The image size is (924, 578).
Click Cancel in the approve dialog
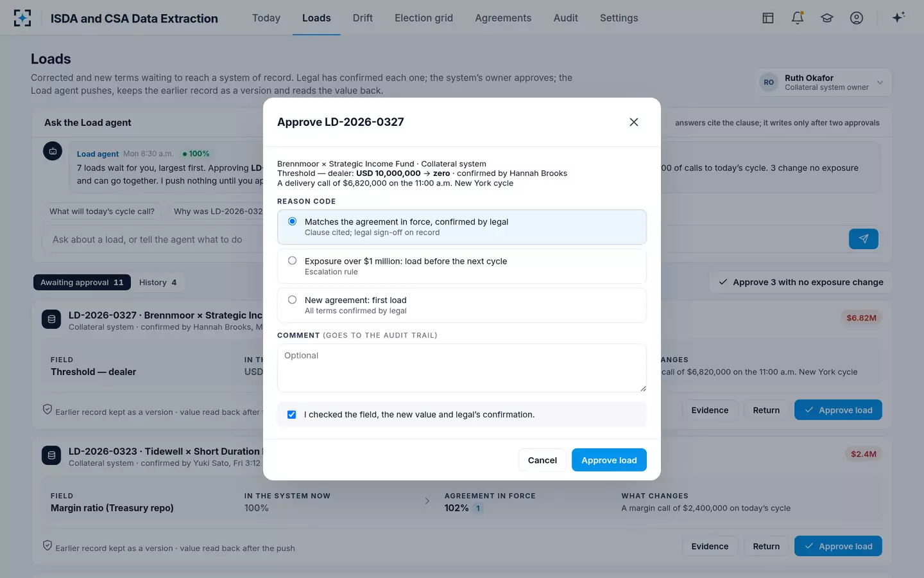tap(542, 460)
